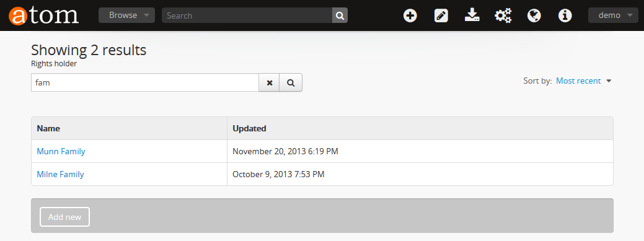The image size is (644, 241).
Task: Click the Munn Family link
Action: point(61,151)
